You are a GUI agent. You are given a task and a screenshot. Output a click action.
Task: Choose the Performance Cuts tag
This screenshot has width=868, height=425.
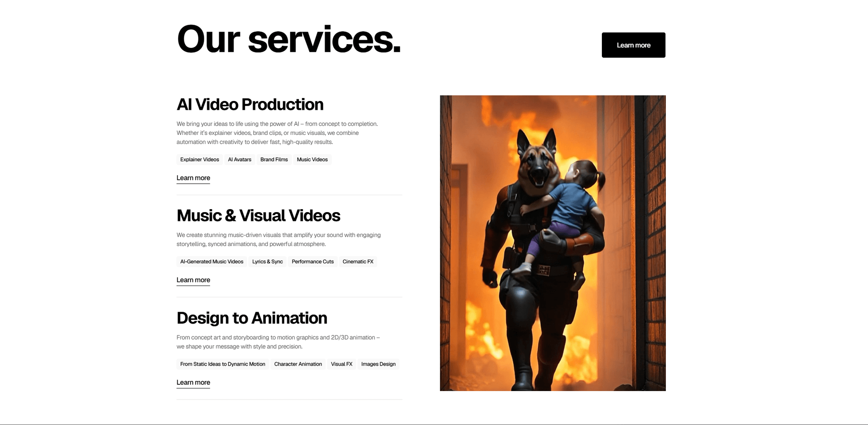(313, 262)
